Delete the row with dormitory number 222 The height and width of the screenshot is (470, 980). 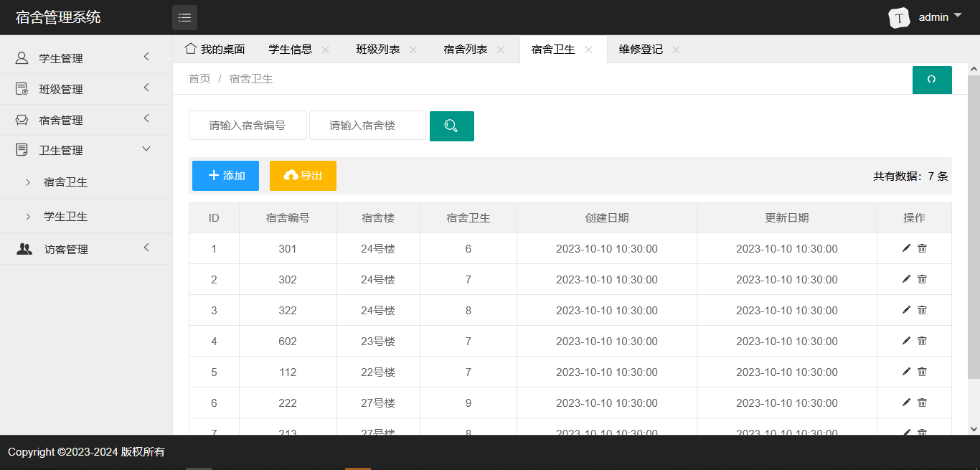pos(922,403)
